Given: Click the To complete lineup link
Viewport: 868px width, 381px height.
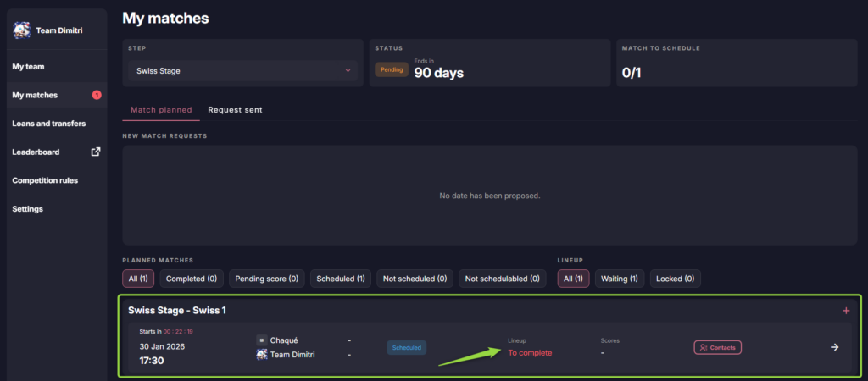Looking at the screenshot, I should coord(530,353).
